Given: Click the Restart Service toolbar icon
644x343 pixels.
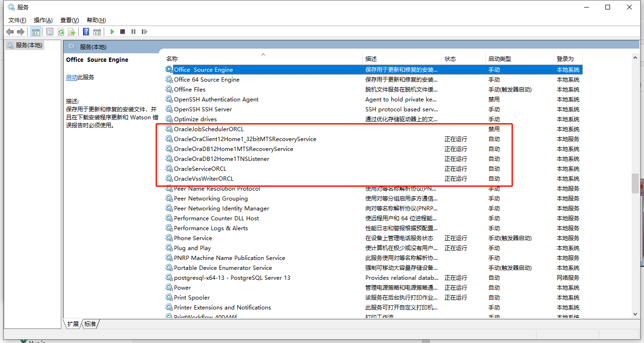Looking at the screenshot, I should 144,32.
